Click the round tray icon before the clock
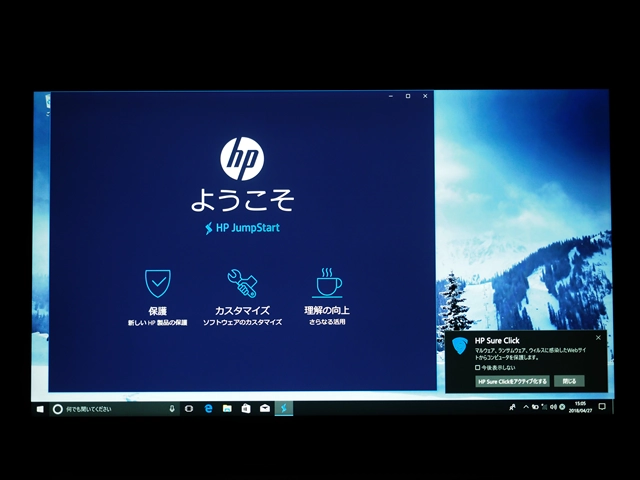Screen dimensions: 640x480 (x=562, y=407)
